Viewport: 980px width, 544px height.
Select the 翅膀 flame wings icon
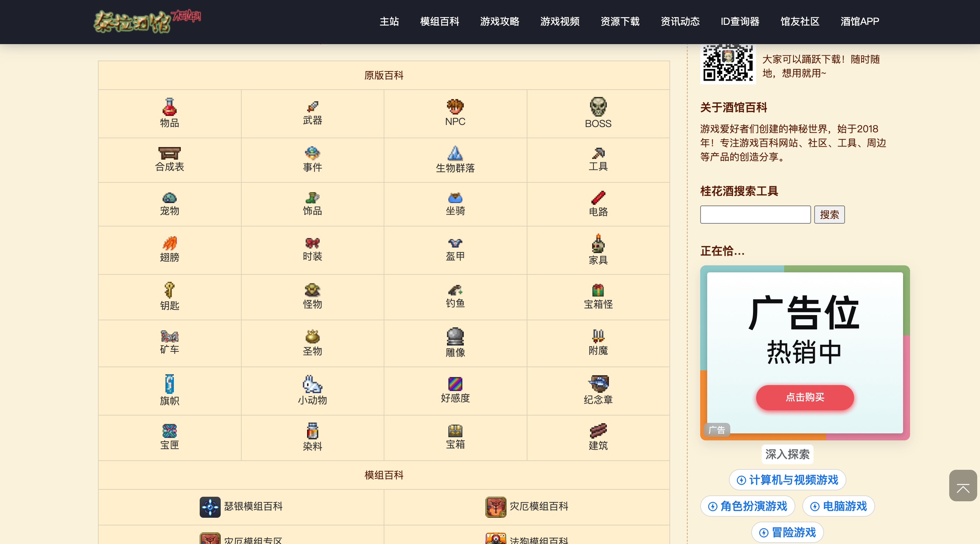click(169, 243)
